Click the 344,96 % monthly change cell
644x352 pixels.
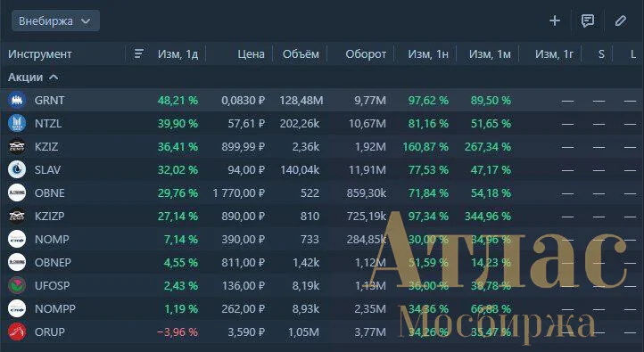point(488,217)
